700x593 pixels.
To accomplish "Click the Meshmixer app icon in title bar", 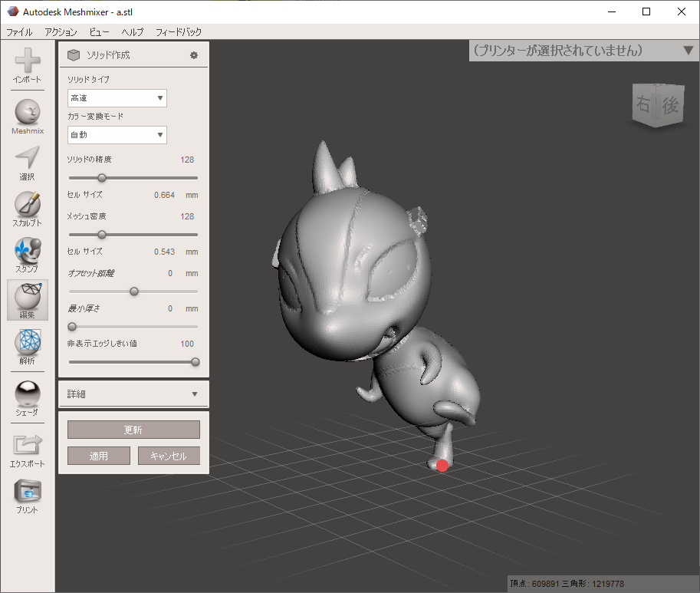I will (x=12, y=12).
